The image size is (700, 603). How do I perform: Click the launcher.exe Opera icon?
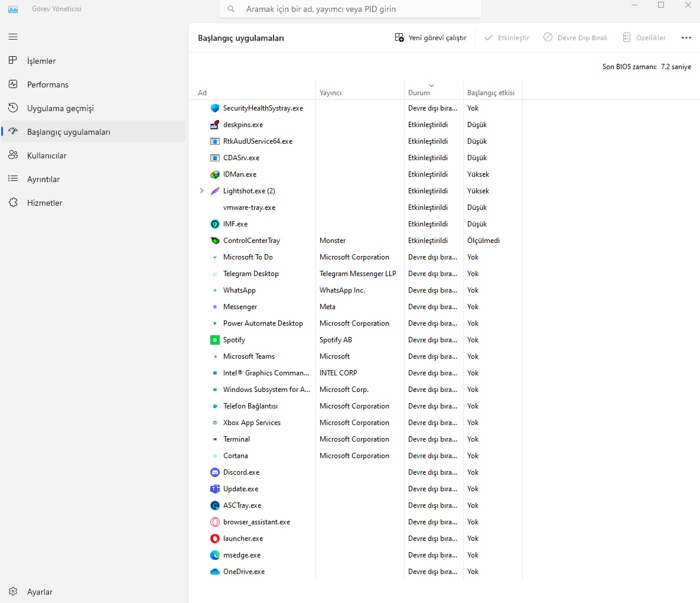coord(215,538)
